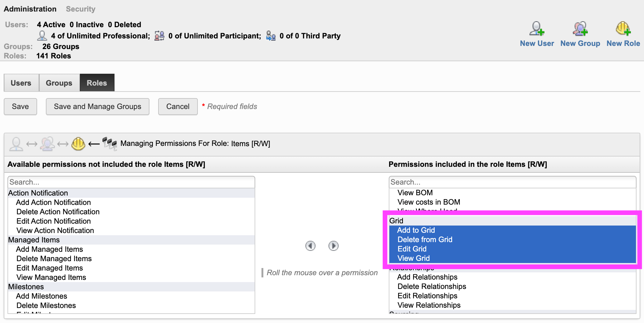644x323 pixels.
Task: Click the grayed user icon in breadcrumb
Action: tap(16, 144)
